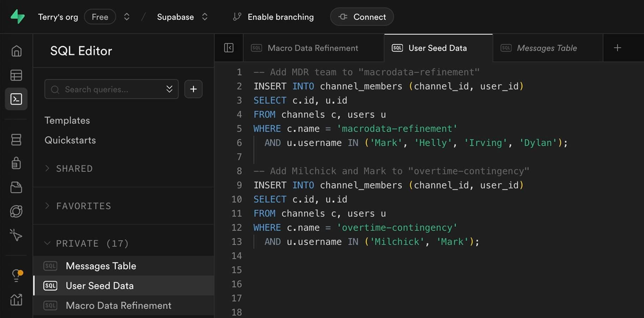The image size is (644, 318).
Task: Open the Home icon in sidebar
Action: point(16,51)
